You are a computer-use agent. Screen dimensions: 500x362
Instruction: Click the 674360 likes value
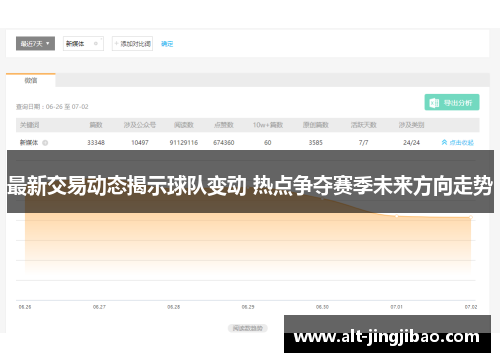point(224,143)
